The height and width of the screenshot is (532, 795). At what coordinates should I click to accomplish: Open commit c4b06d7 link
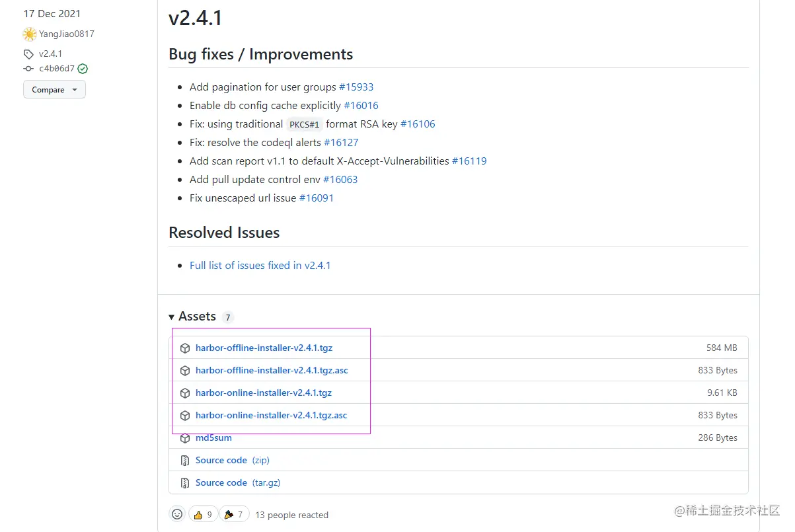click(57, 69)
